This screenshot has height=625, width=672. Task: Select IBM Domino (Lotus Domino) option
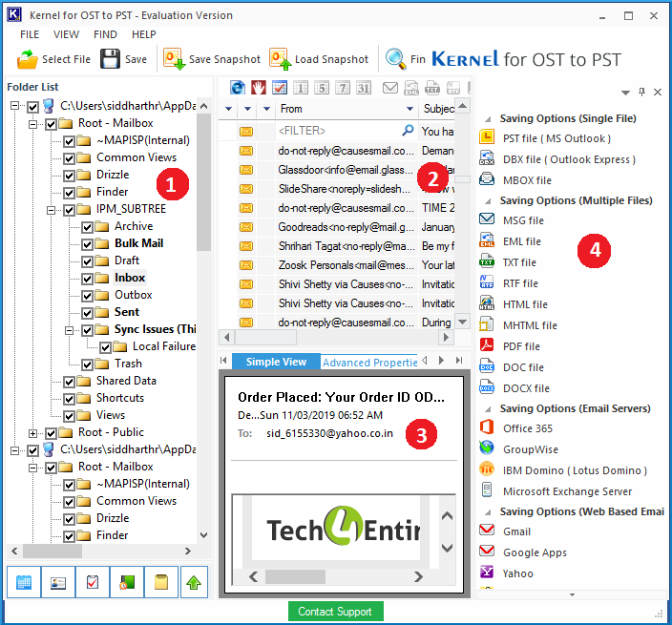point(575,470)
